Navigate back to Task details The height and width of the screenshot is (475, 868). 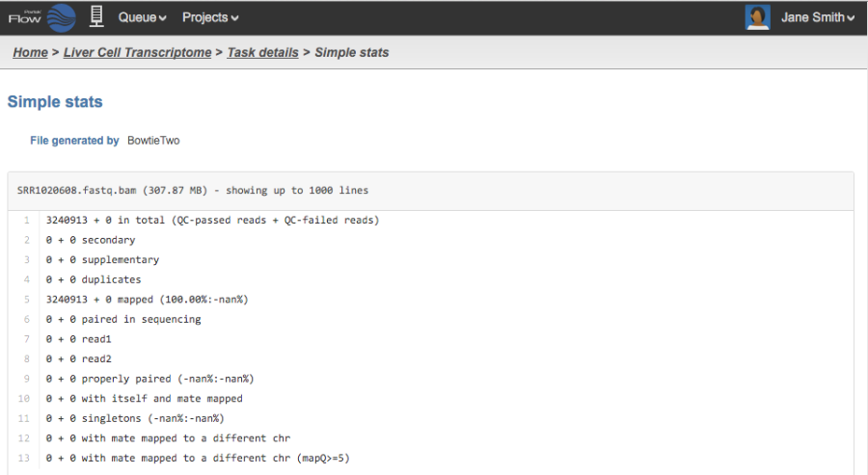click(x=262, y=52)
